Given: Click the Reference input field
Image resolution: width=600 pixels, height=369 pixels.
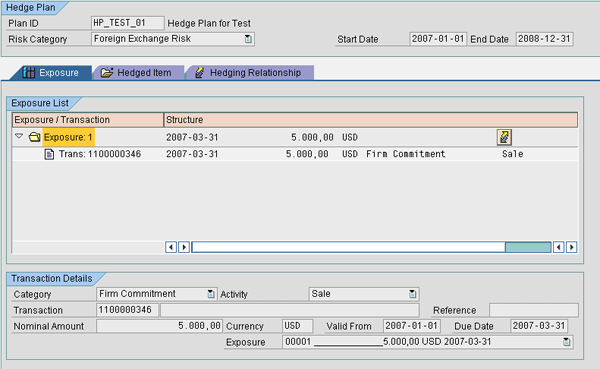Looking at the screenshot, I should (x=534, y=310).
